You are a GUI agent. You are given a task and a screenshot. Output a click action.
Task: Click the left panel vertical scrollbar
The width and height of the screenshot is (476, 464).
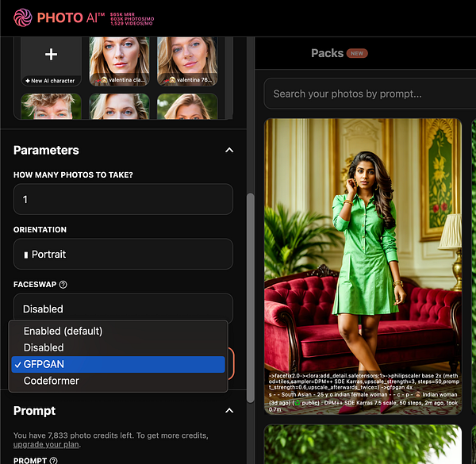pos(251,297)
